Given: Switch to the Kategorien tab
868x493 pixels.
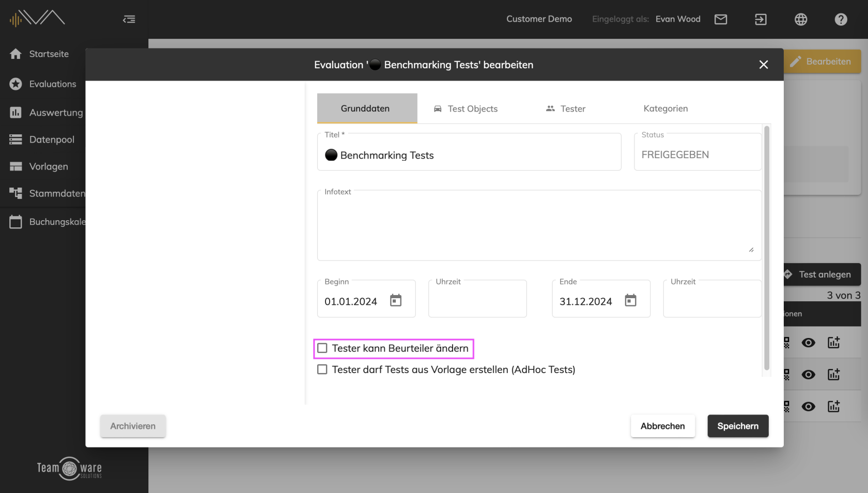Looking at the screenshot, I should click(x=665, y=109).
